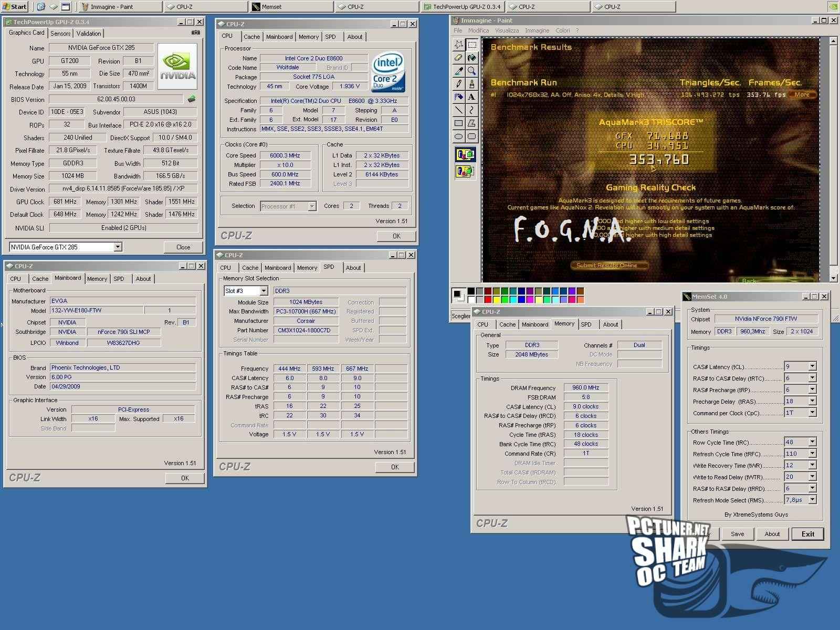Expand the Refresh Cycle Time (tRFC) dropdown
Screen dimensions: 840x630
(812, 454)
